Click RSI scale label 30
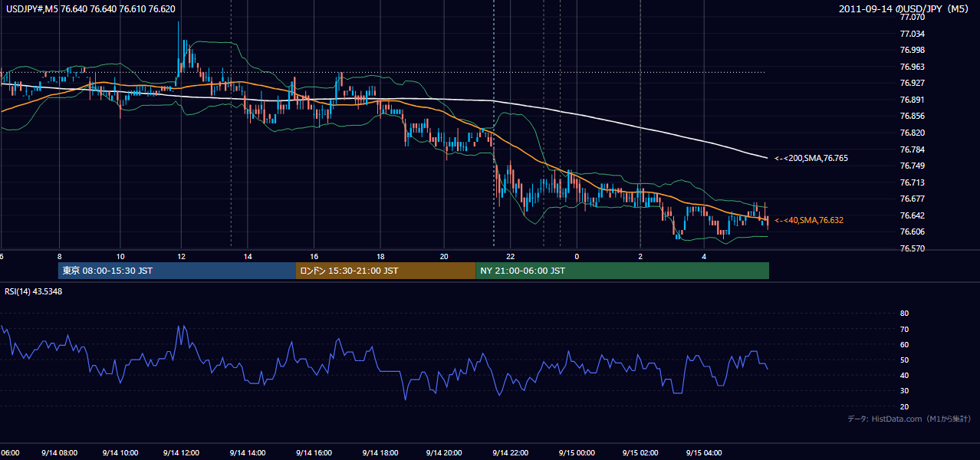980x460 pixels. (x=904, y=391)
